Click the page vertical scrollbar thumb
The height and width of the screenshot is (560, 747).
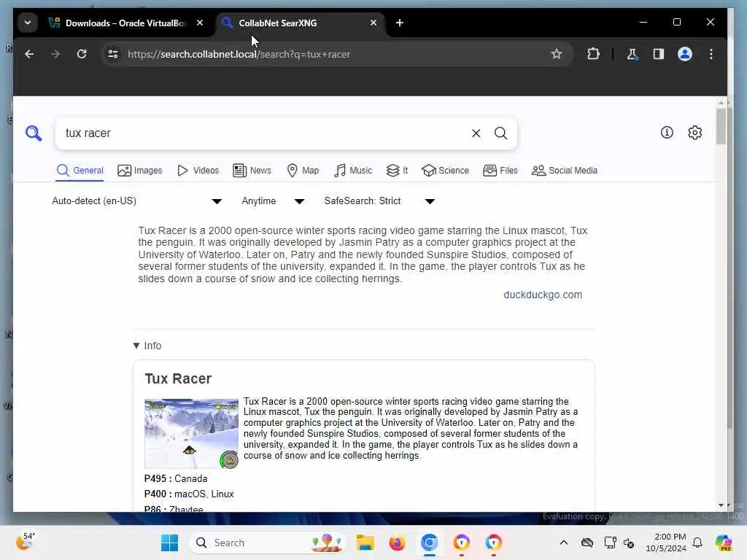tap(721, 126)
